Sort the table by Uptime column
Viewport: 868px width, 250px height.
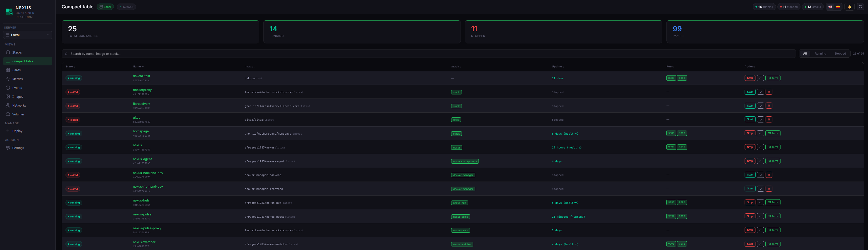pyautogui.click(x=557, y=67)
